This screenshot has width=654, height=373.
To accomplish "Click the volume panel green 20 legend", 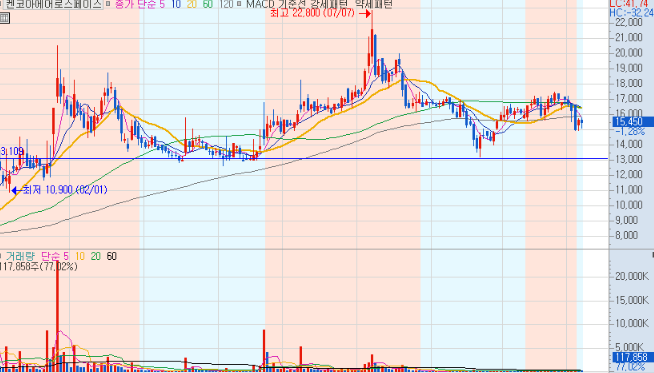I will tap(96, 256).
